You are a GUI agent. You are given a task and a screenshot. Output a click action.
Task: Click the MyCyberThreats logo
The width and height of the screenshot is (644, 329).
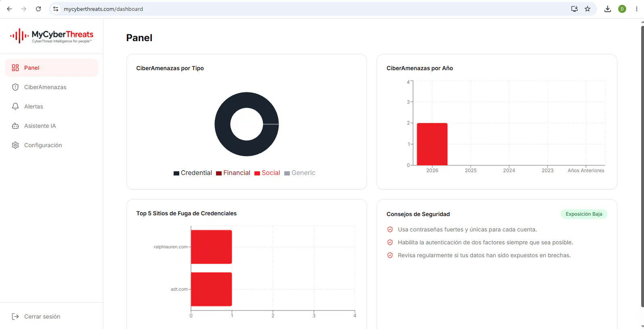(x=52, y=36)
